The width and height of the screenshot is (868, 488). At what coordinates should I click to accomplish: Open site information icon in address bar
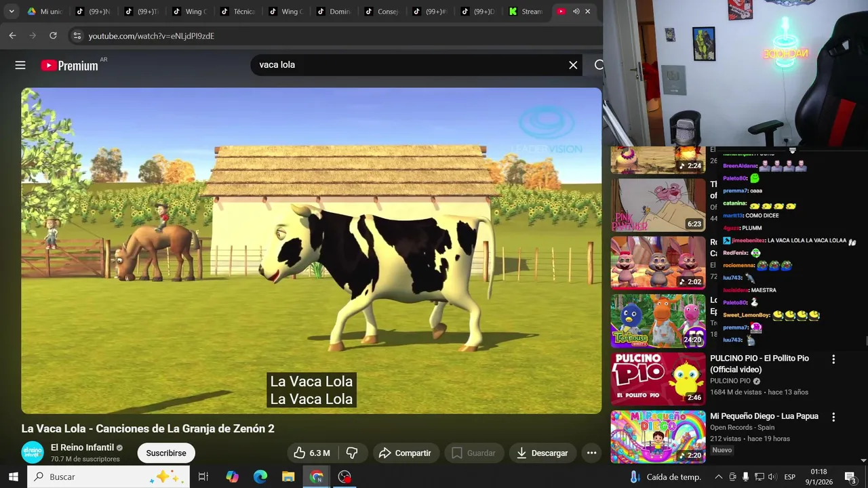[77, 36]
